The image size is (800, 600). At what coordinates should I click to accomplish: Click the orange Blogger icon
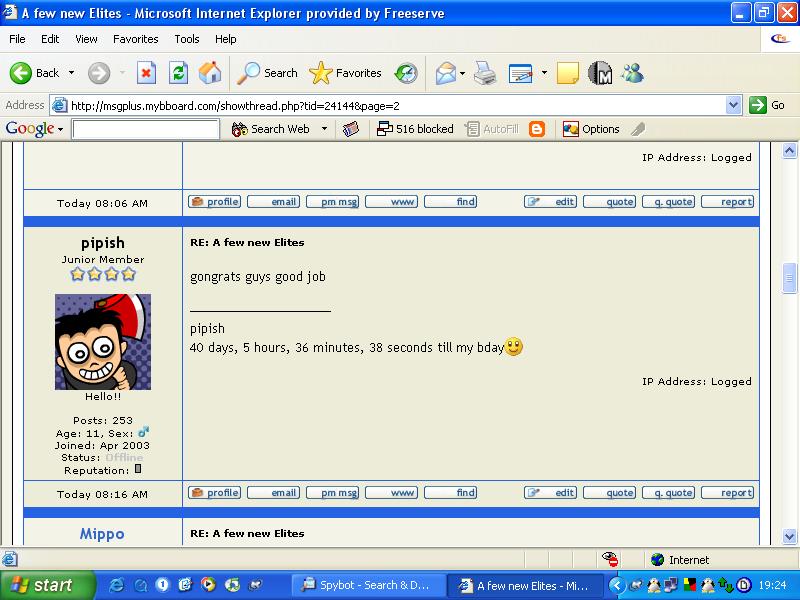537,129
